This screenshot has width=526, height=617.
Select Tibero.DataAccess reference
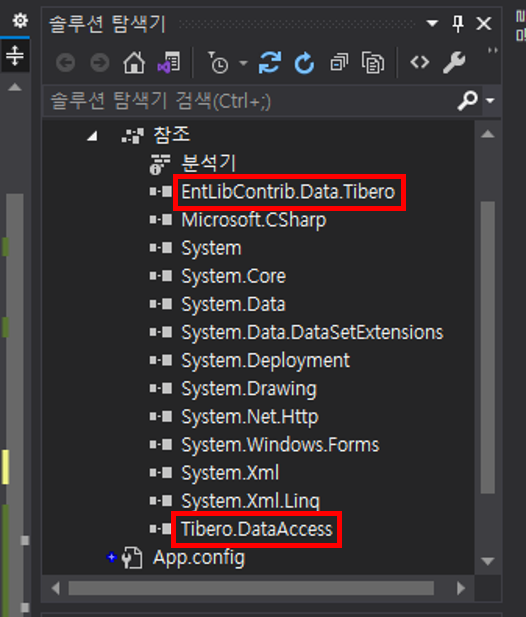point(257,529)
